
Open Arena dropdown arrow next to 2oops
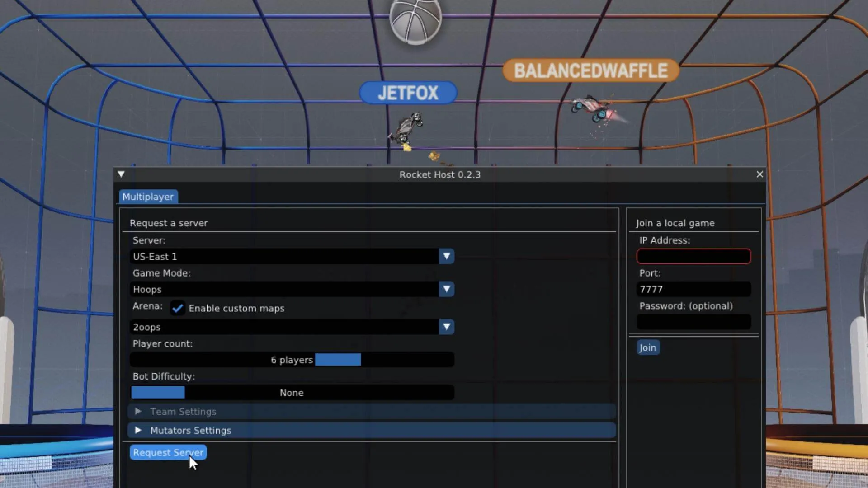click(446, 327)
